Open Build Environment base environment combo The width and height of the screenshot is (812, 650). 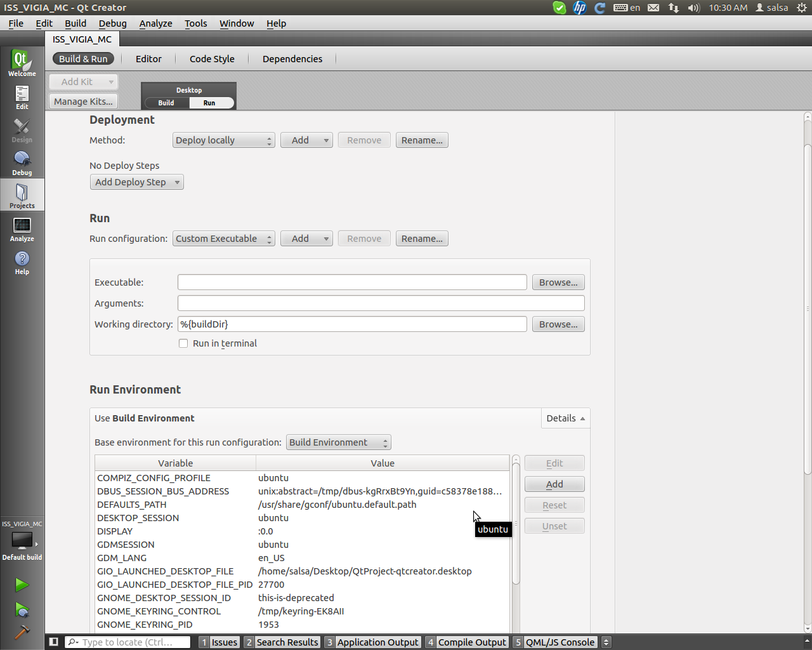coord(338,442)
